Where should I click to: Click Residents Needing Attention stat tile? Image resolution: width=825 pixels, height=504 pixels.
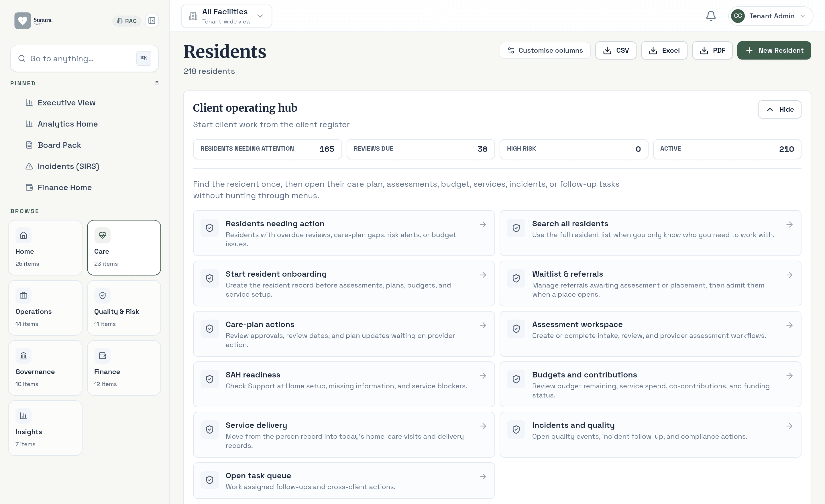[267, 149]
